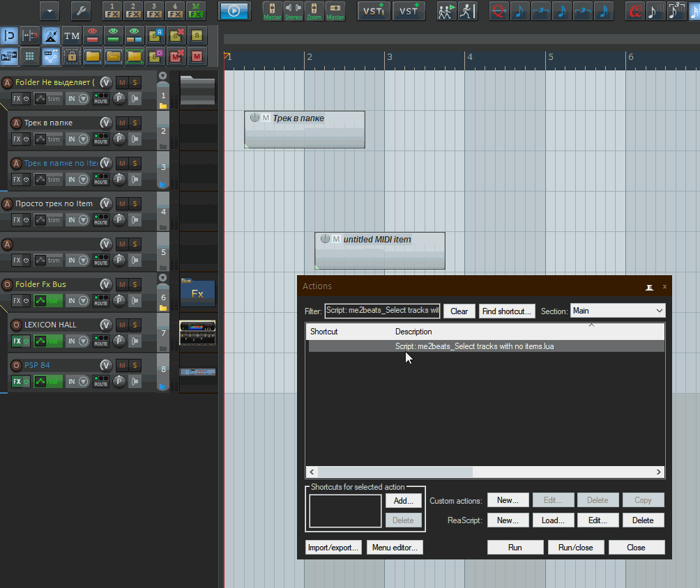Screen dimensions: 700x588
Task: Collapse the Folder Не выделяет folder track
Action: coord(163,76)
